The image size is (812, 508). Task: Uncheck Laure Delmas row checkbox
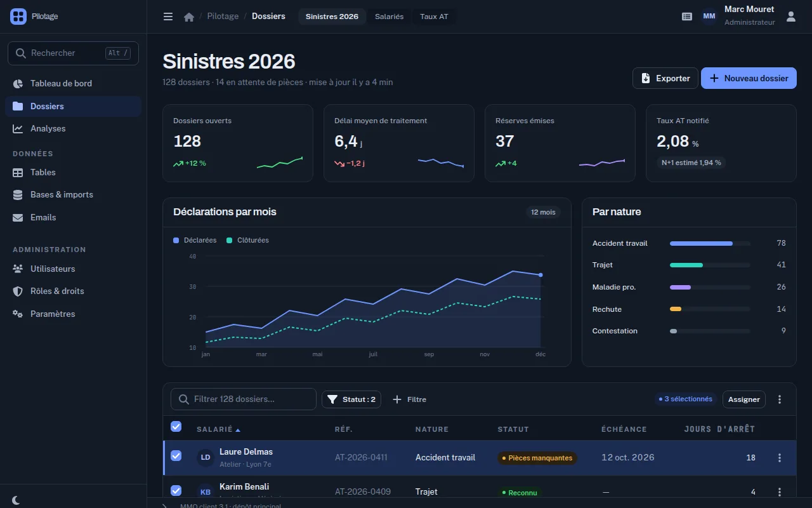pos(176,455)
